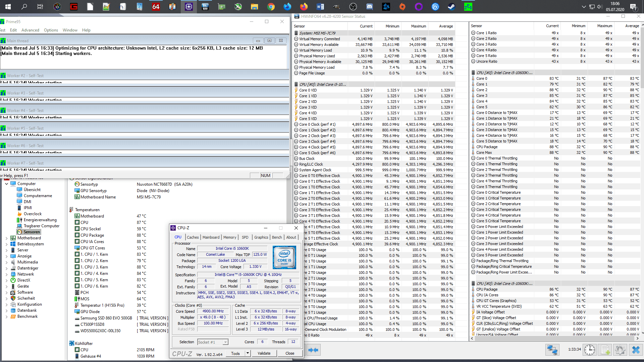Open notification center in system tray

[x=633, y=7]
